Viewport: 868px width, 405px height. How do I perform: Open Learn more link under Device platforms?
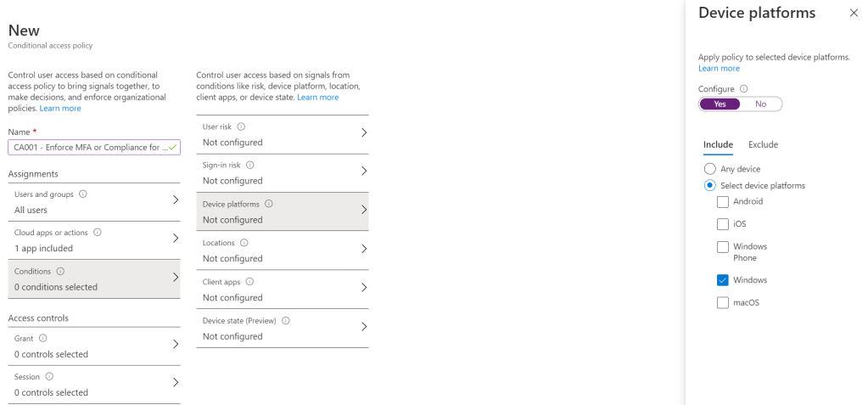(719, 68)
